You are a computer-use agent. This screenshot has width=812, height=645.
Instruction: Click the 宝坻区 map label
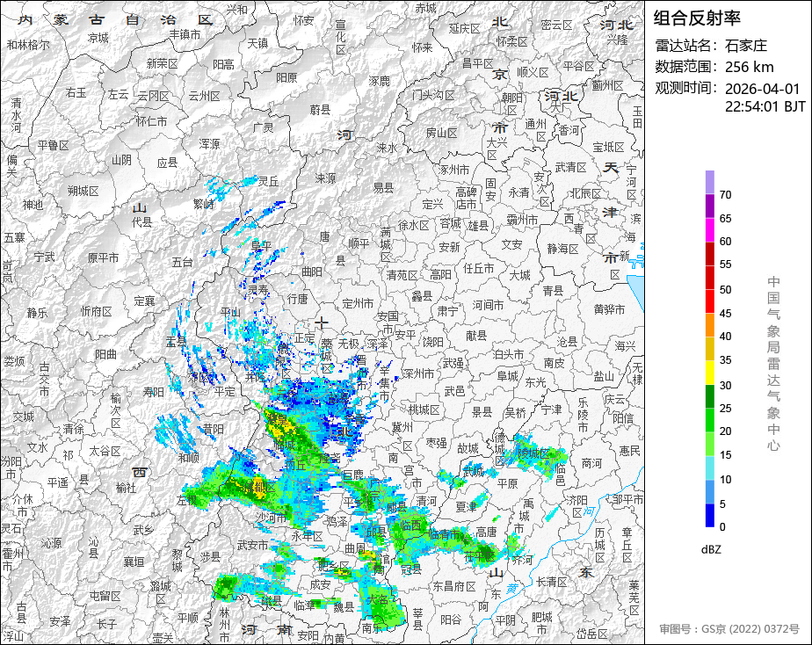608,147
